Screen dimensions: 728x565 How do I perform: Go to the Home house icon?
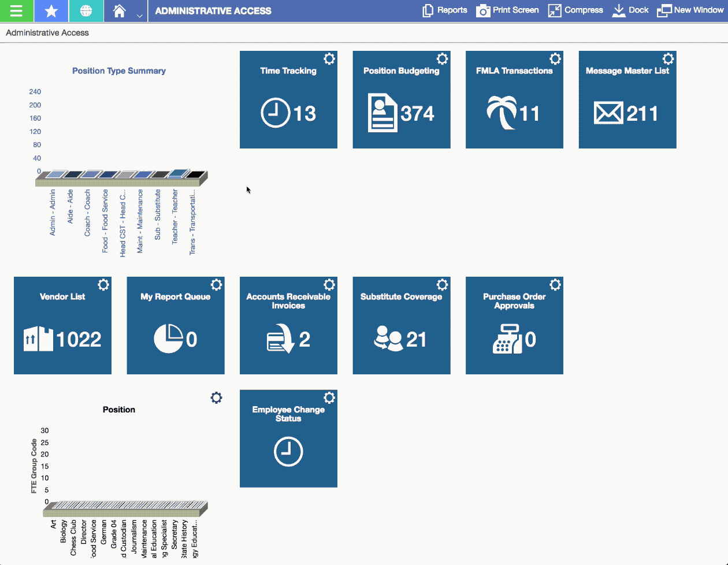(x=120, y=11)
